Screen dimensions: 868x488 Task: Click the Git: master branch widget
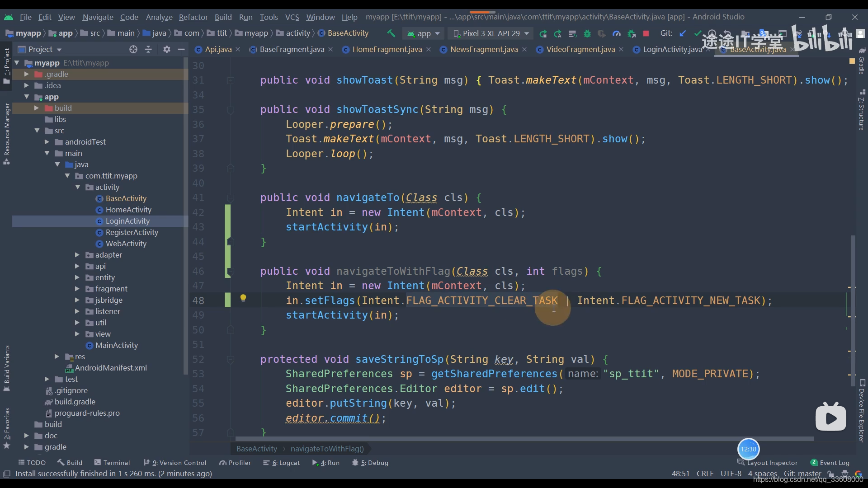click(802, 474)
